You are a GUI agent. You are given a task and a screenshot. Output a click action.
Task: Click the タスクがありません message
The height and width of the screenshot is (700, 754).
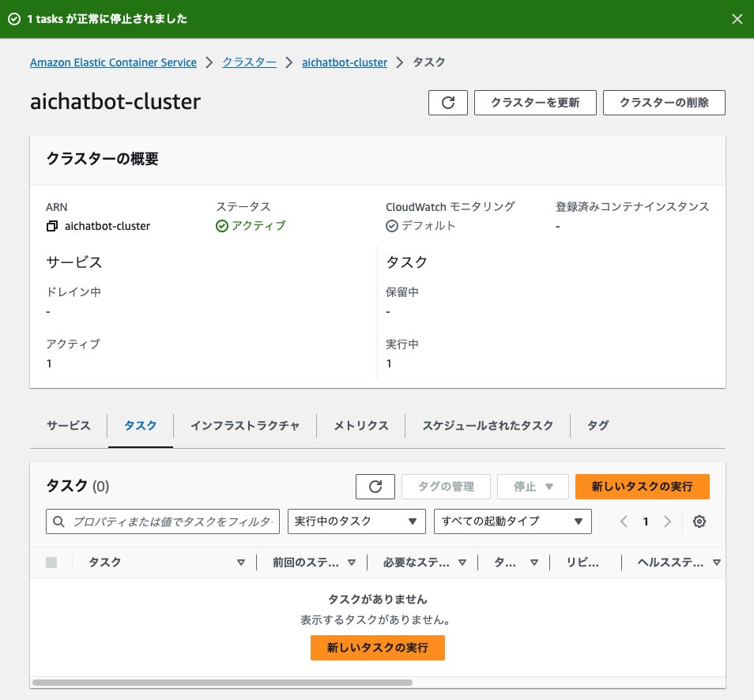(378, 600)
